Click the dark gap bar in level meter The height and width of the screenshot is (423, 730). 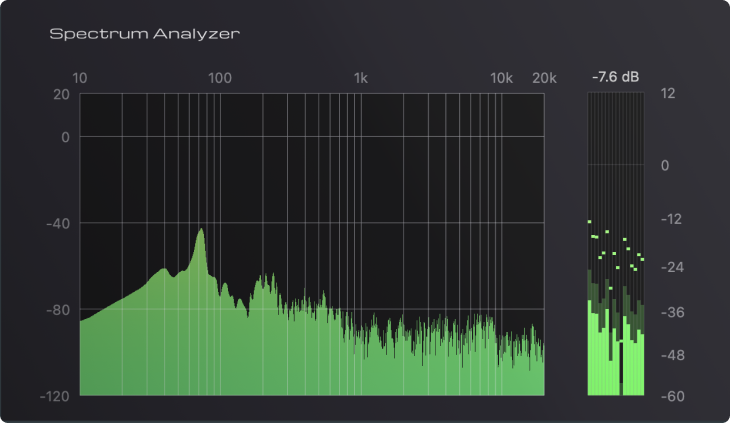point(621,368)
